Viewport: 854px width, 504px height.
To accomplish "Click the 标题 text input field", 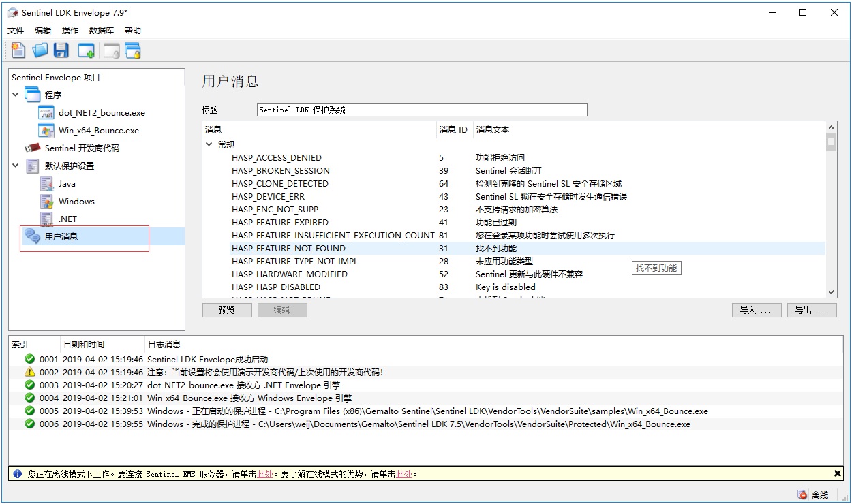I will pyautogui.click(x=422, y=110).
